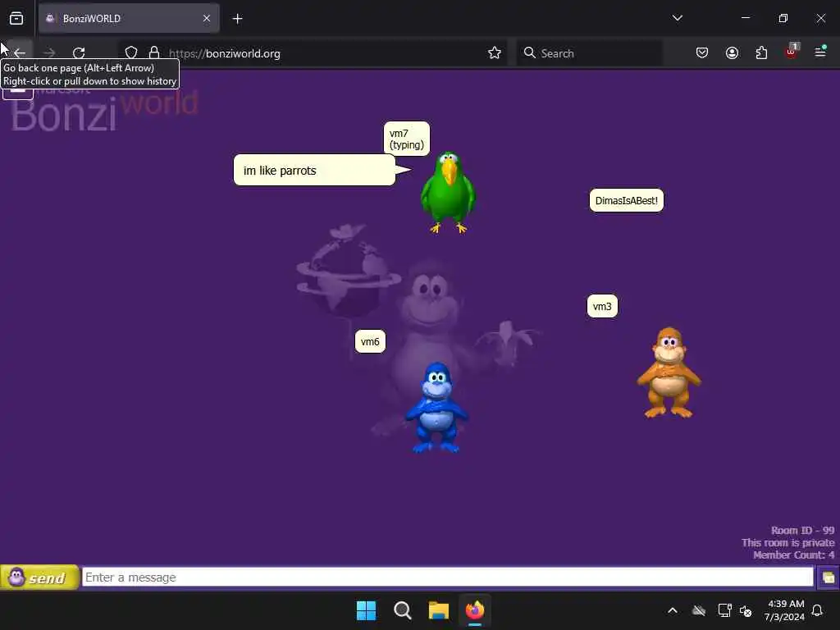Go back one page with back arrow
Viewport: 840px width, 630px height.
pyautogui.click(x=20, y=53)
